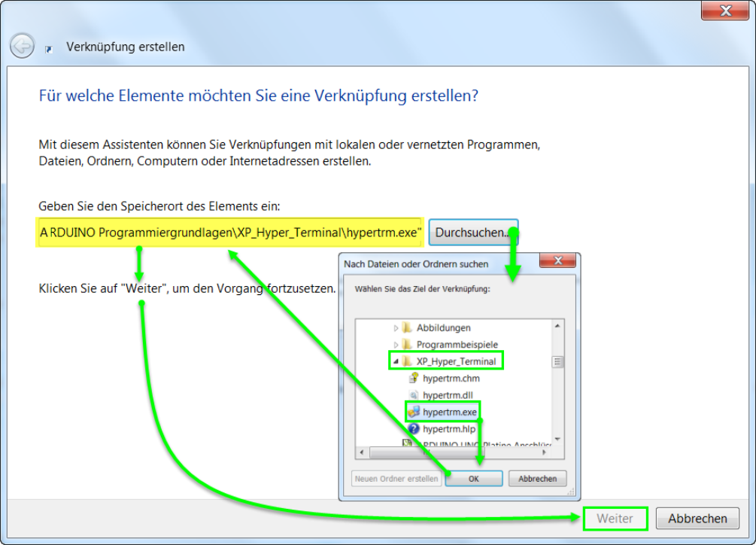Click the Speicherort path input field

[x=230, y=233]
